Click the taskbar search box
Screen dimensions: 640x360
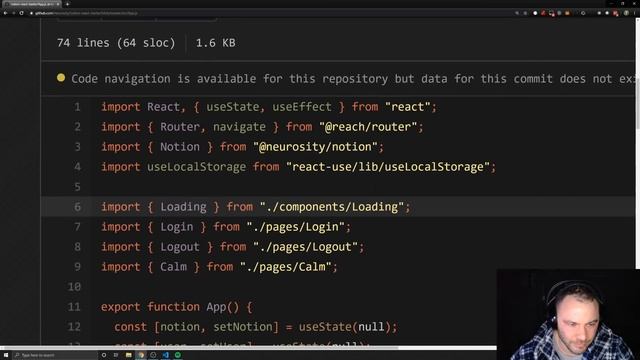pyautogui.click(x=55, y=355)
